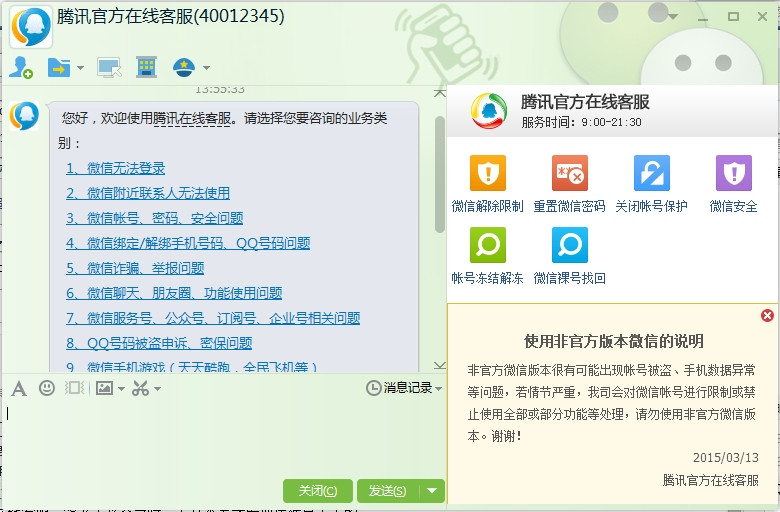The width and height of the screenshot is (780, 512).
Task: Click the add friend icon
Action: (21, 67)
